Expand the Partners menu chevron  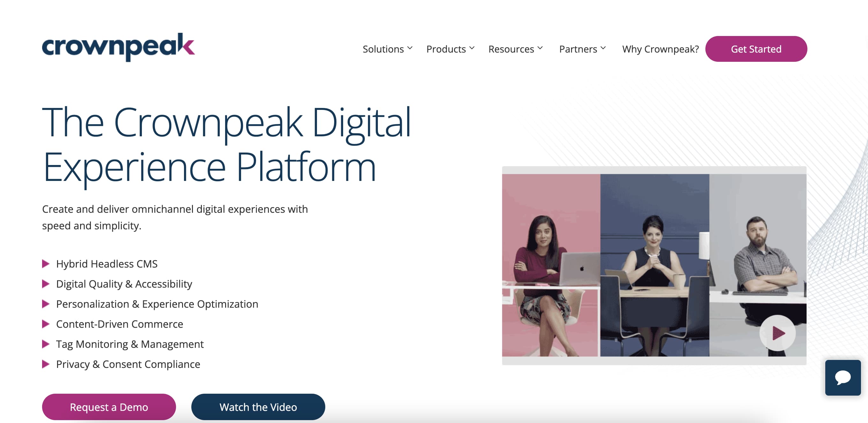tap(603, 48)
